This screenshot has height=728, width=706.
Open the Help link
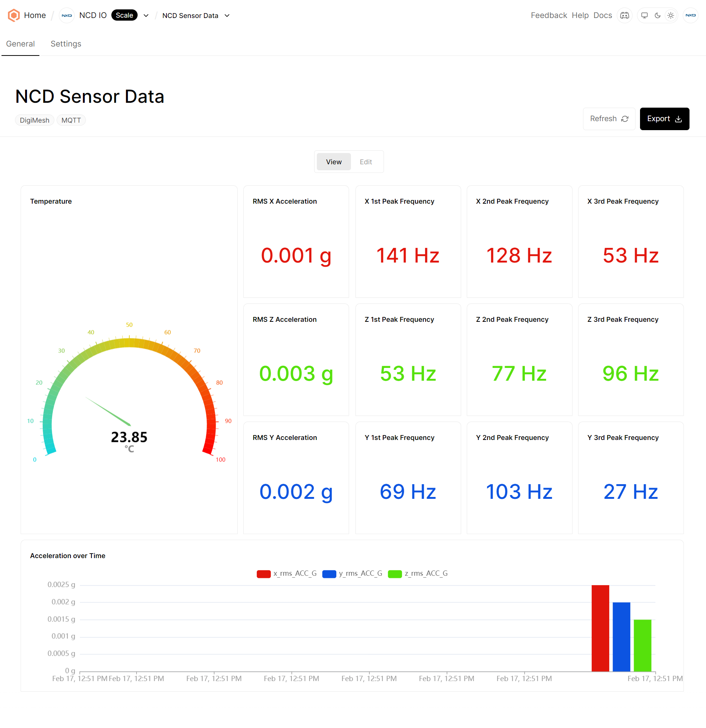tap(580, 15)
